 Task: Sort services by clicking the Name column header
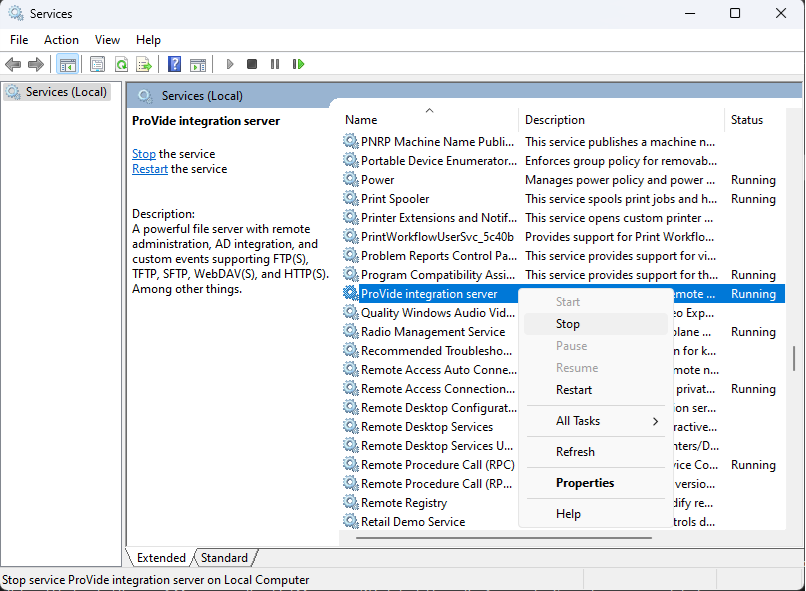(x=360, y=119)
